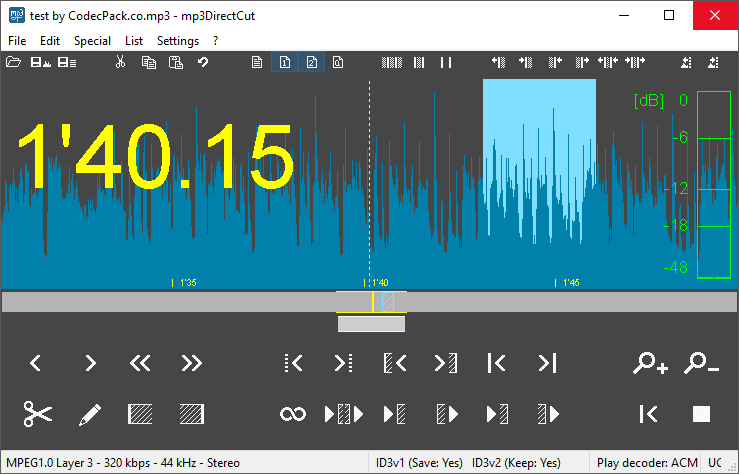
Task: Toggle the page icon labeled 2
Action: (312, 62)
